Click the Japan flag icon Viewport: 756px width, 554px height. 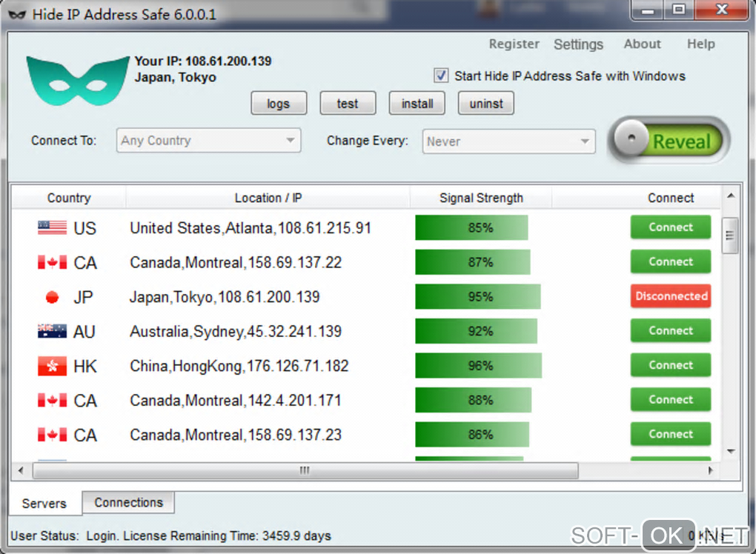(52, 297)
